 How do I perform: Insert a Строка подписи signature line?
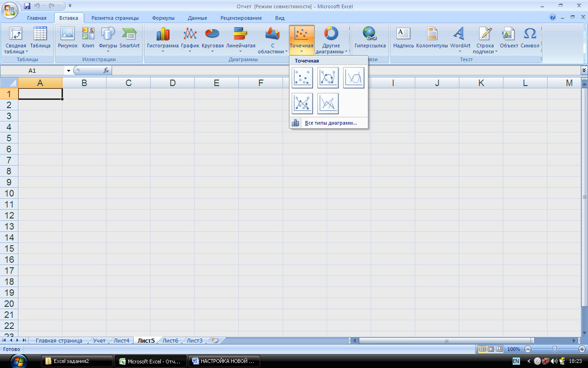(485, 40)
